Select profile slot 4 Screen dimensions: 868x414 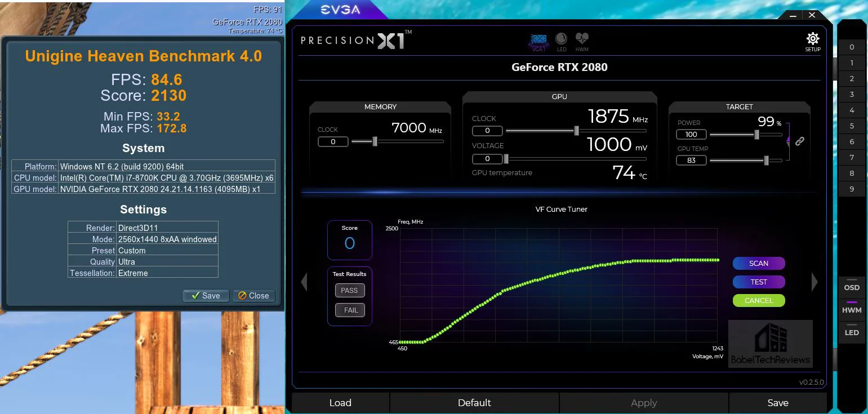tap(852, 110)
